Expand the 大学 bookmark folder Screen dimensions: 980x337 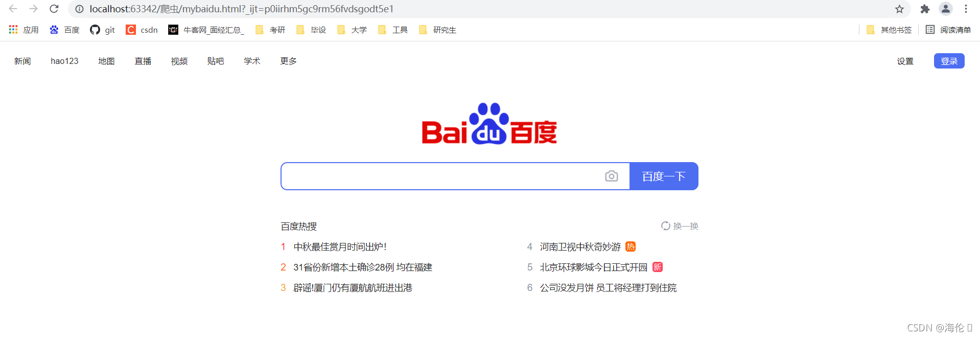pos(352,30)
